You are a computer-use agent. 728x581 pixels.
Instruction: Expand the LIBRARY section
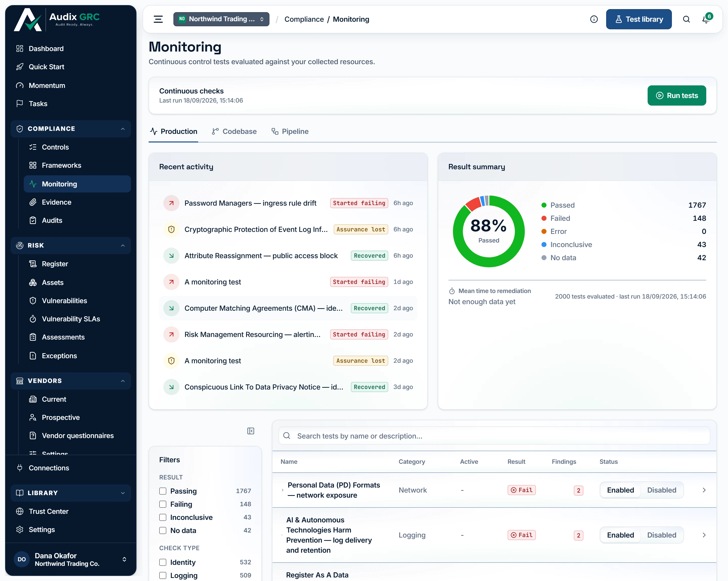click(71, 493)
